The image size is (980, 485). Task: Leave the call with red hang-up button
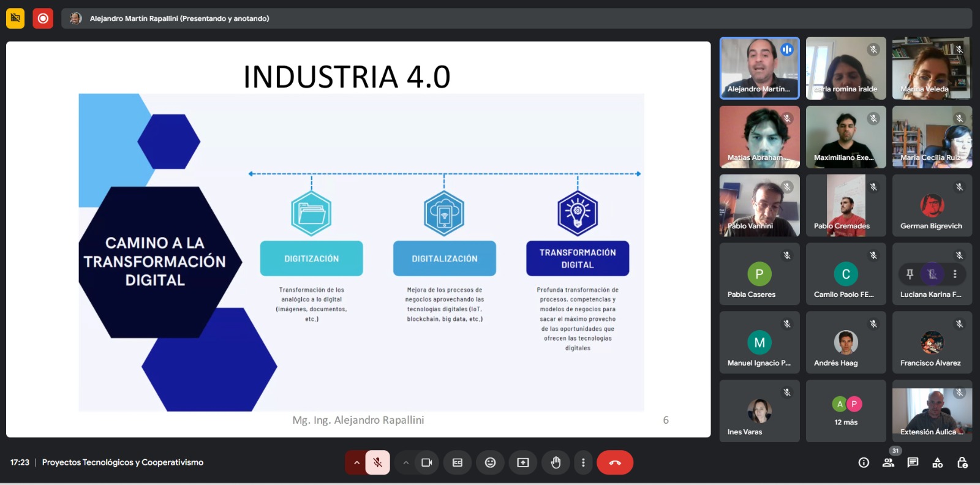click(x=615, y=462)
